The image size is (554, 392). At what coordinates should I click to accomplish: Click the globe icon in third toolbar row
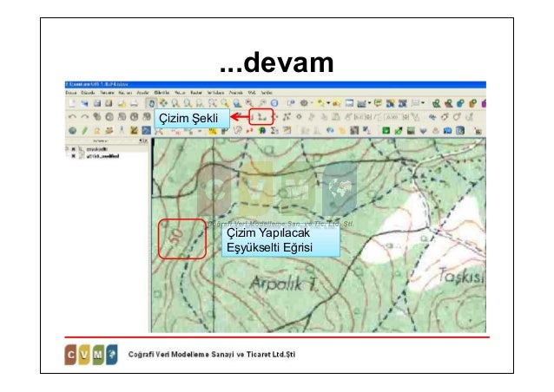72,131
